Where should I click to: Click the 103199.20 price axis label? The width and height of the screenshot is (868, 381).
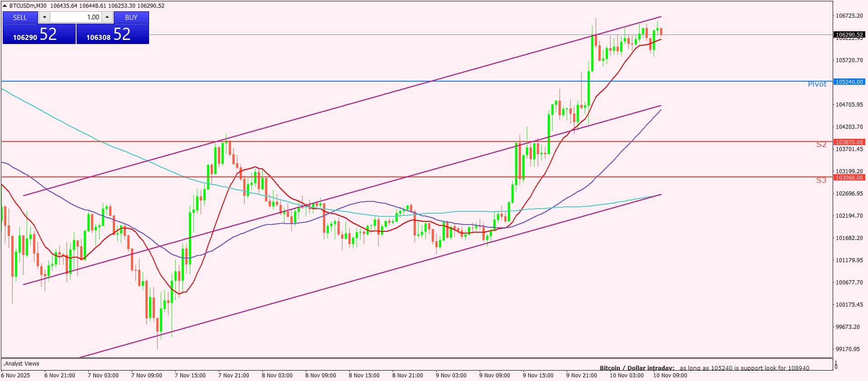click(x=849, y=171)
